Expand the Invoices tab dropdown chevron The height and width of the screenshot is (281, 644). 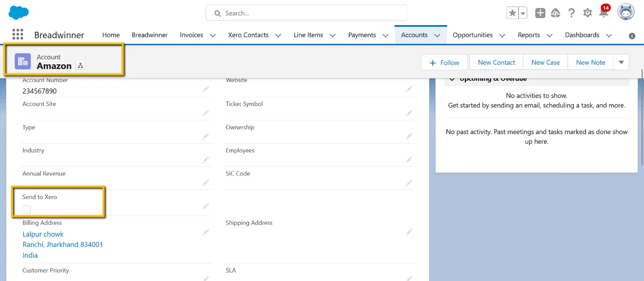coord(213,35)
